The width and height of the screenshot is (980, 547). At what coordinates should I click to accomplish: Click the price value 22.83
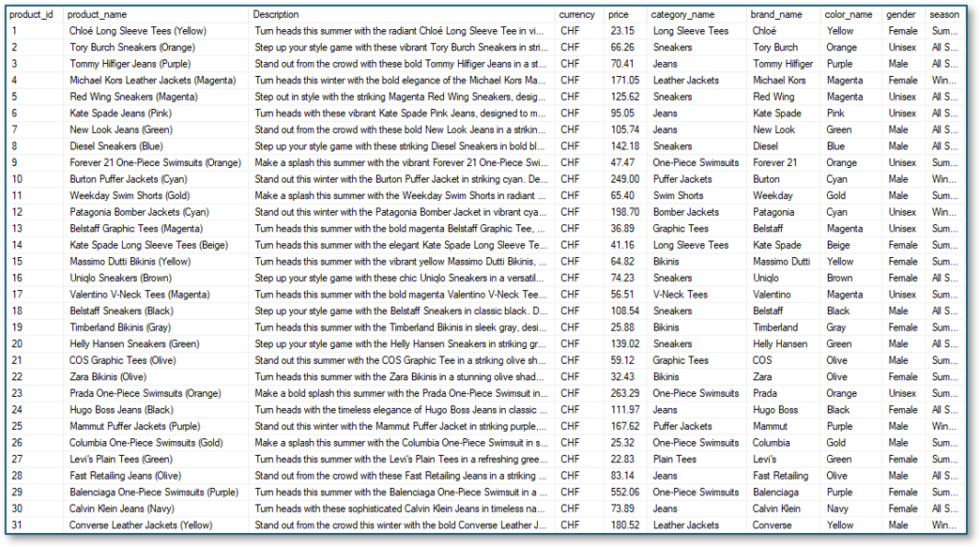[x=622, y=459]
